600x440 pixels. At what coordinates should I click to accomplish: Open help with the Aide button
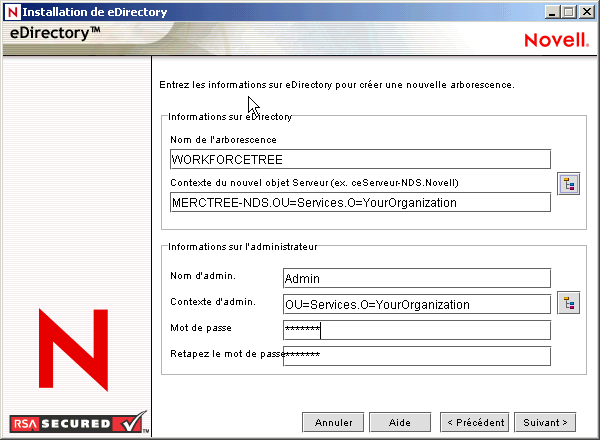[x=400, y=422]
